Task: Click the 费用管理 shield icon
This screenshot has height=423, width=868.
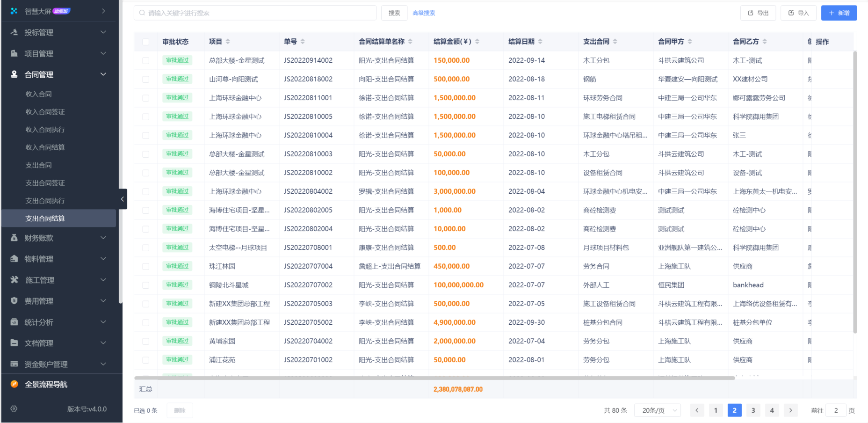Action: pyautogui.click(x=14, y=301)
